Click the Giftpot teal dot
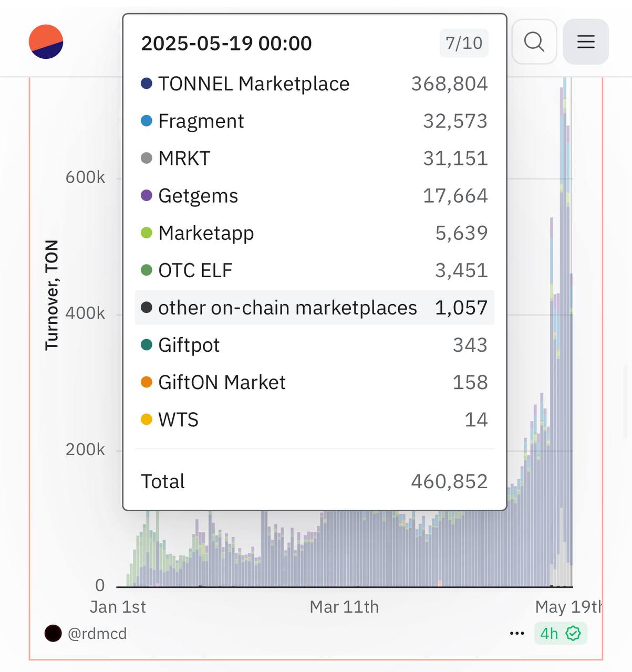632x672 pixels. (x=147, y=345)
